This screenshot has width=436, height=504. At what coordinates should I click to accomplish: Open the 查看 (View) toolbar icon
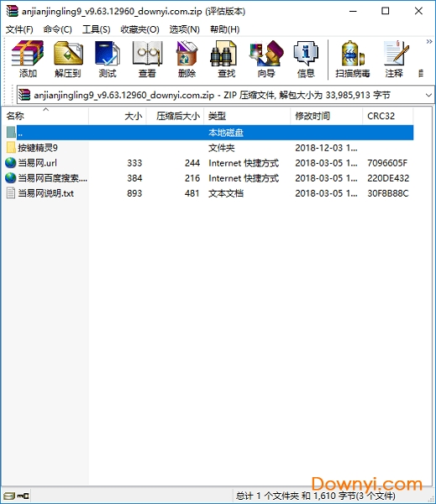[x=147, y=60]
